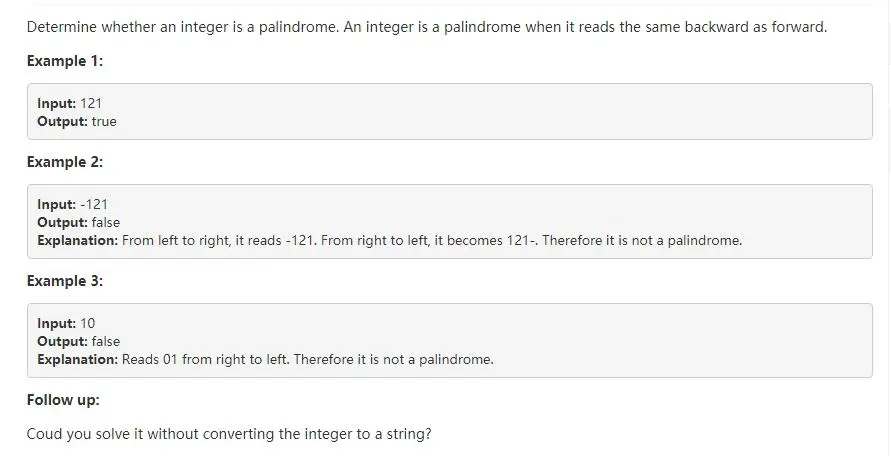Viewport: 891px width, 456px height.
Task: Click the "Coud you solve it" follow-up question
Action: (x=230, y=435)
